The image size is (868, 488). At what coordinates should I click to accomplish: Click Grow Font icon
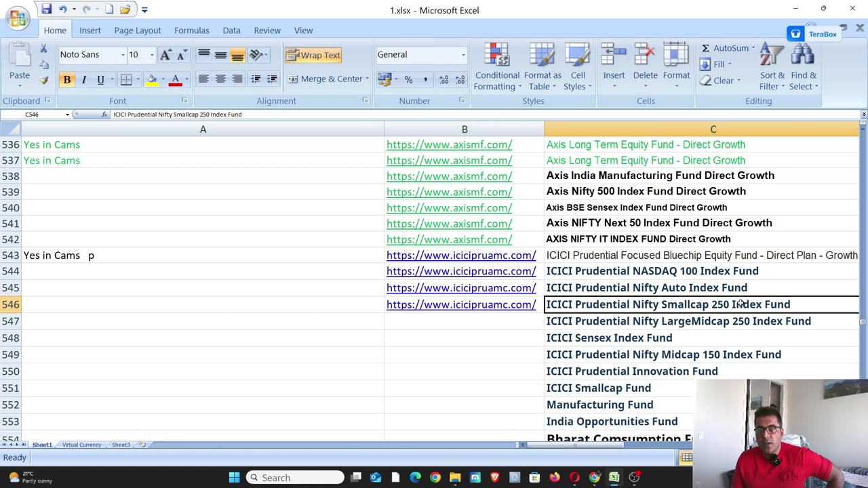point(165,55)
